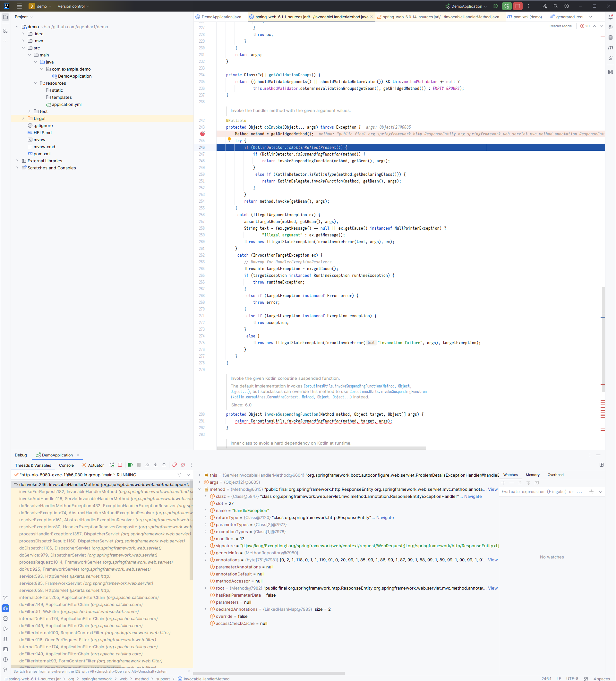This screenshot has height=681, width=616.
Task: Open the Structure tool window icon
Action: pos(5,31)
